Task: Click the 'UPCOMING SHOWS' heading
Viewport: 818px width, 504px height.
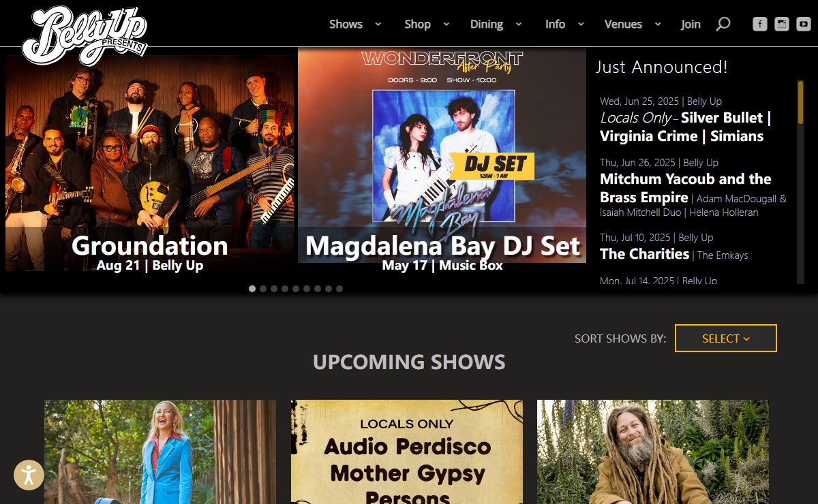Action: pos(409,362)
